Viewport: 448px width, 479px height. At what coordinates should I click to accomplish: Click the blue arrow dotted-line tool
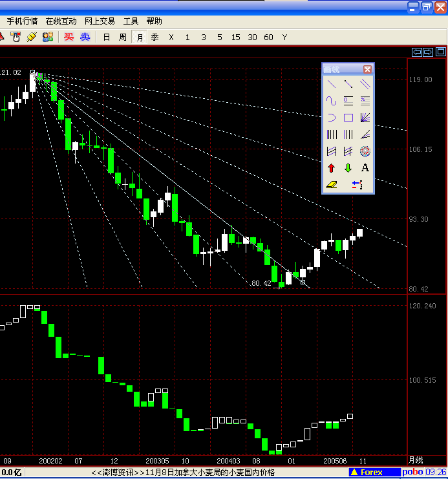[x=357, y=184]
